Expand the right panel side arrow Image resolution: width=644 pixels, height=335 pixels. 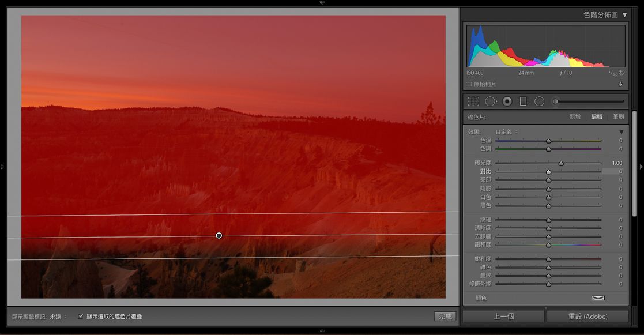[x=641, y=167]
